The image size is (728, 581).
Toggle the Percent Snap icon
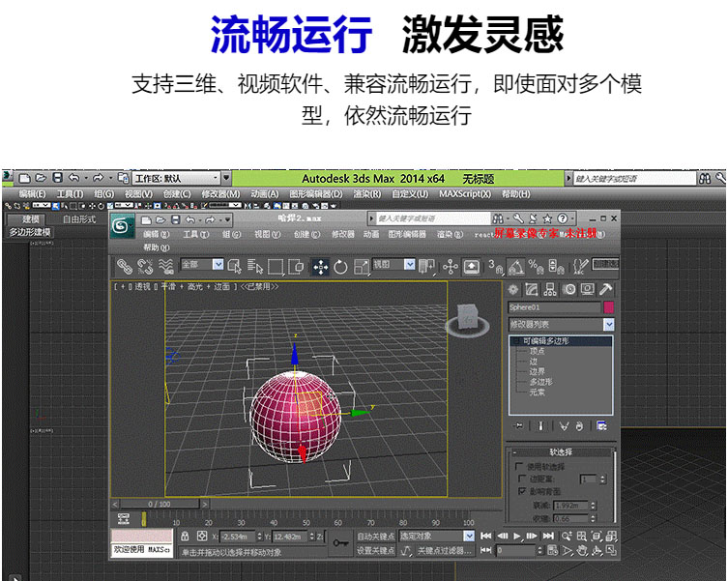536,267
